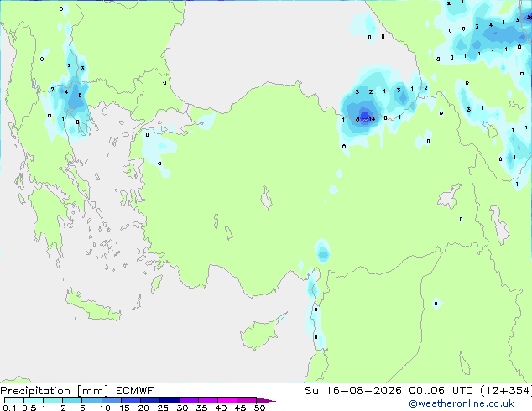Open the weatheronline.co.uk copyright link
Image resolution: width=532 pixels, height=411 pixels.
click(461, 403)
